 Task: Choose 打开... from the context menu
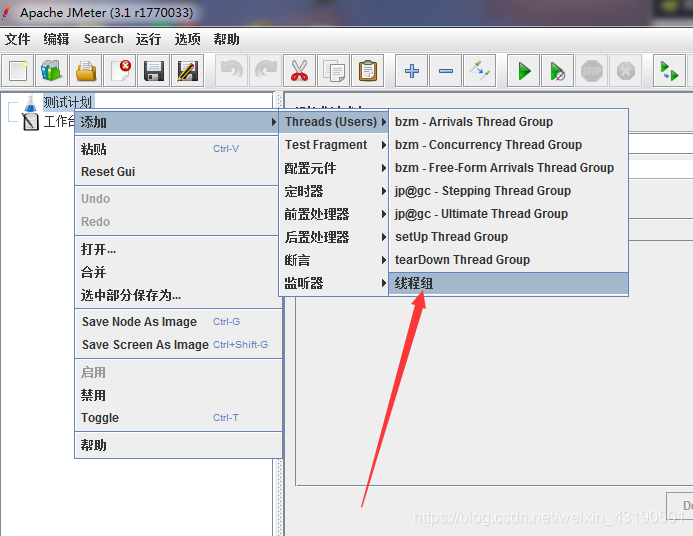pos(178,249)
